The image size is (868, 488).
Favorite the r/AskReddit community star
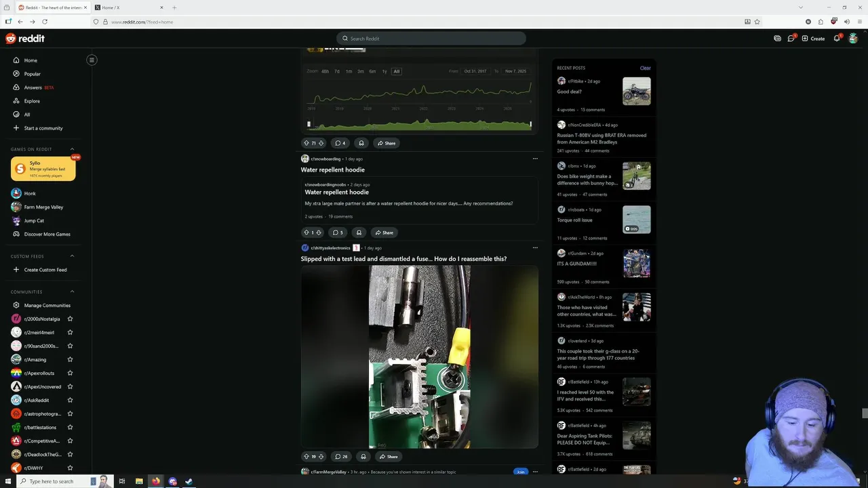point(70,400)
